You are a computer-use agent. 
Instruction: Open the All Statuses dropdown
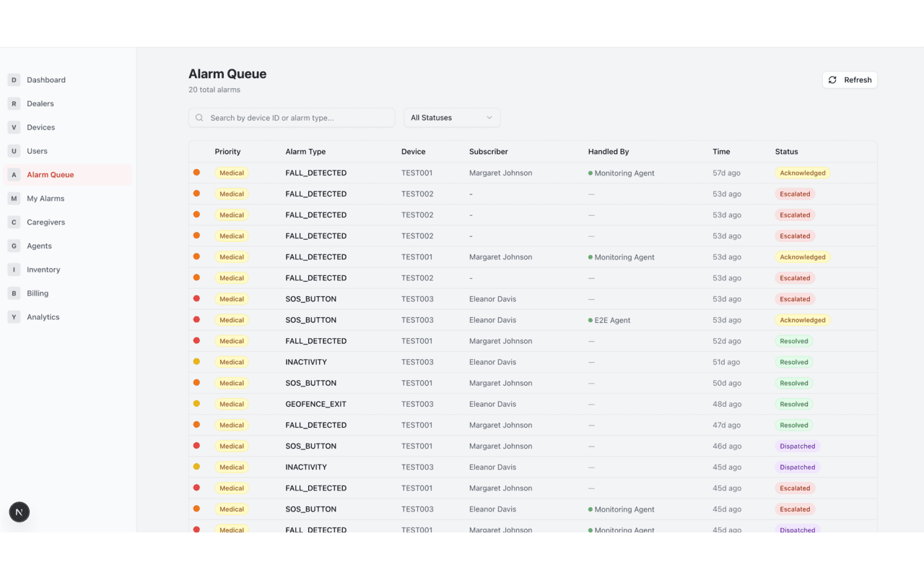click(x=452, y=118)
